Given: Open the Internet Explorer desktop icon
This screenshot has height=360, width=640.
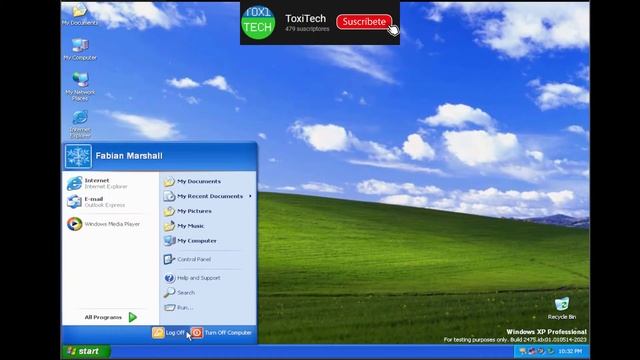Looking at the screenshot, I should click(80, 124).
